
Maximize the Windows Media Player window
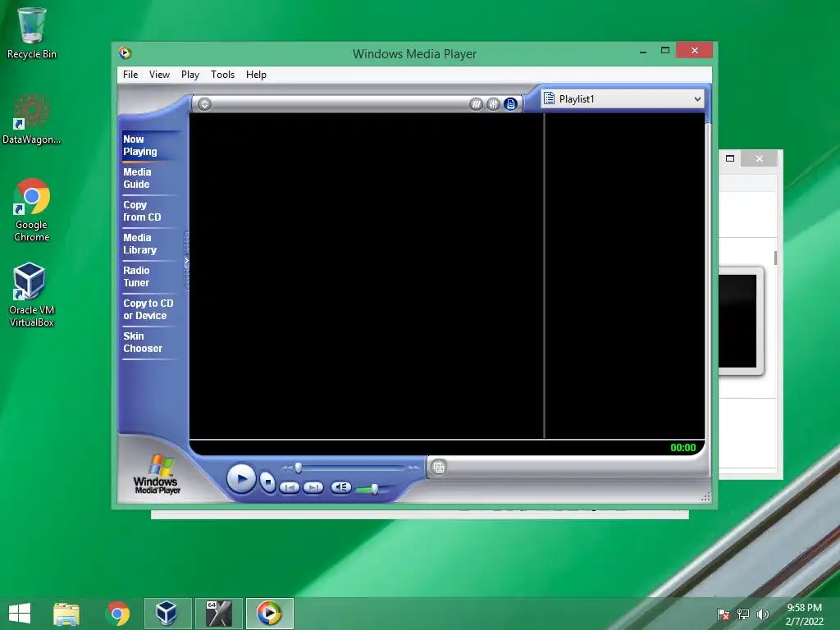(664, 50)
